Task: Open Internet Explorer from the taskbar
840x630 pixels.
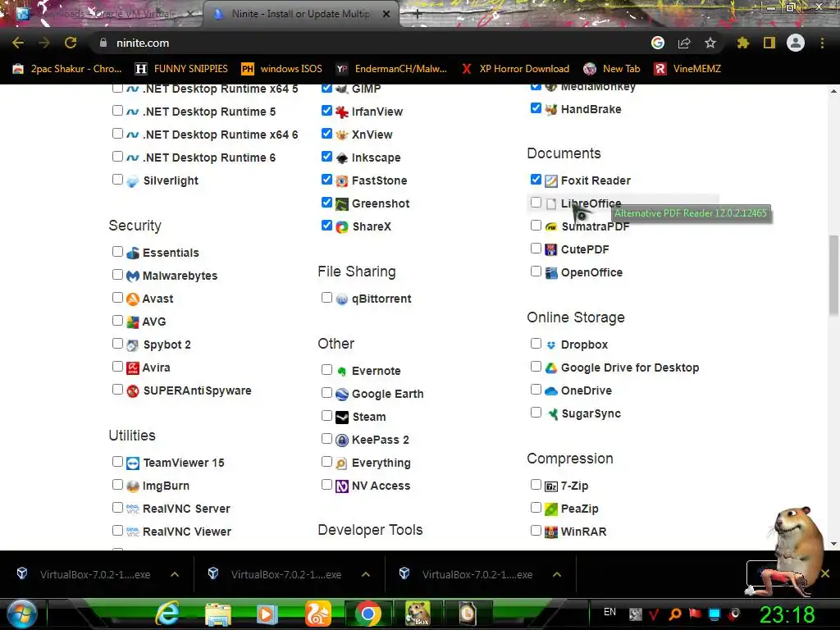Action: (167, 614)
